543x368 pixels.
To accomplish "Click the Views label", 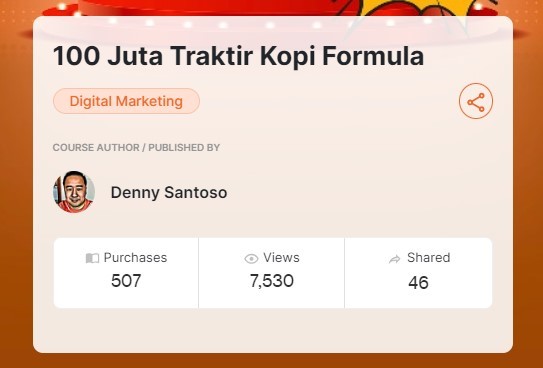I will tap(281, 258).
